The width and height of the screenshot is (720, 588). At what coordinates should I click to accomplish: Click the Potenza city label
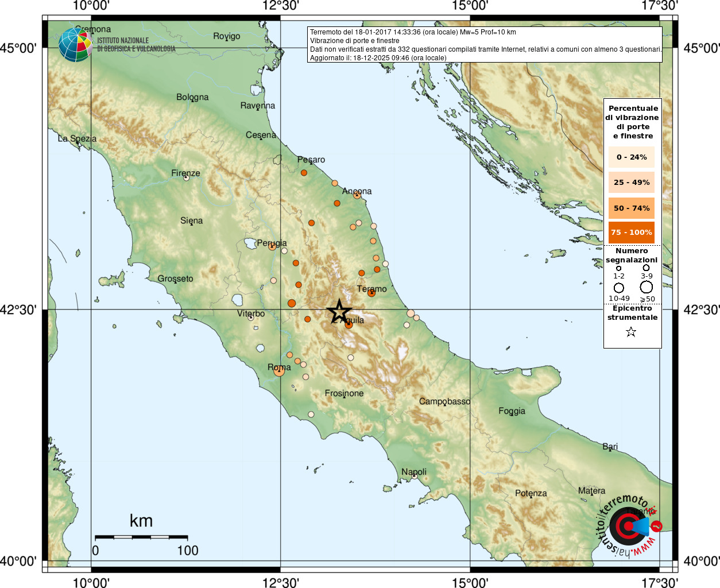531,493
